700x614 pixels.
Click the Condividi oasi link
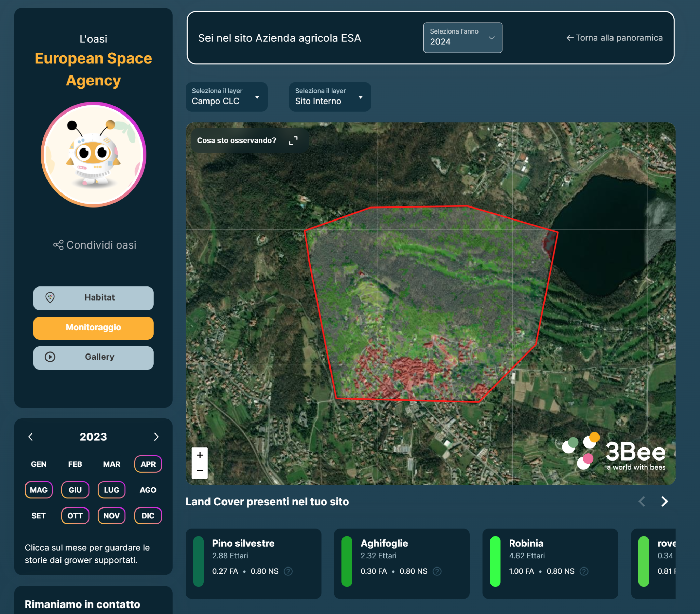tap(95, 245)
